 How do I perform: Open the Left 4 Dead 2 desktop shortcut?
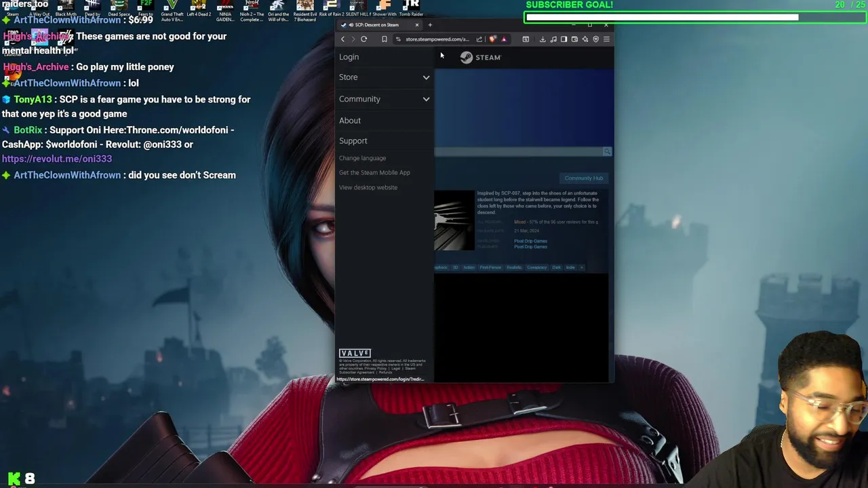199,9
